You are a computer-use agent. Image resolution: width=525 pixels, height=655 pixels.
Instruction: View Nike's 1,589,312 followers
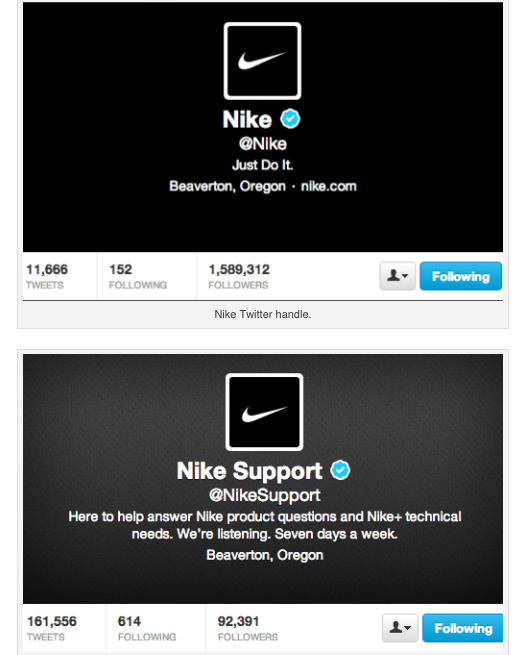click(x=239, y=277)
